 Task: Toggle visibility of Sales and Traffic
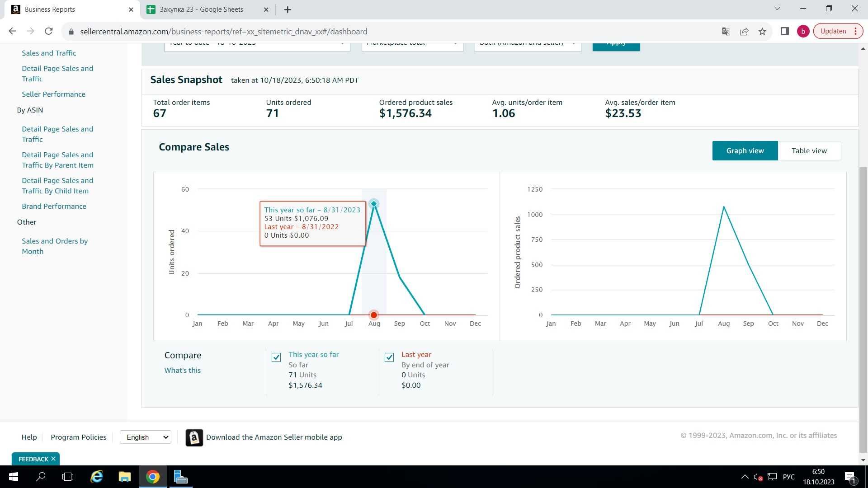[49, 53]
